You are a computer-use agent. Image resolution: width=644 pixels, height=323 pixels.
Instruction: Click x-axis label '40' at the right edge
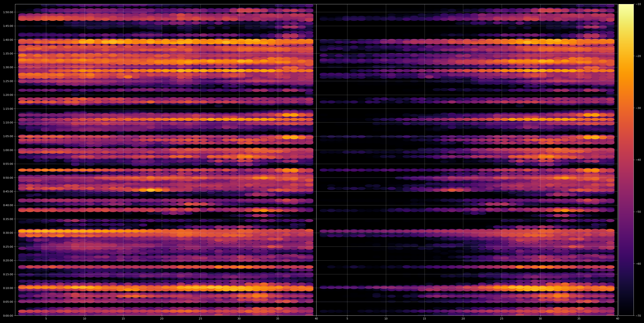[618, 319]
